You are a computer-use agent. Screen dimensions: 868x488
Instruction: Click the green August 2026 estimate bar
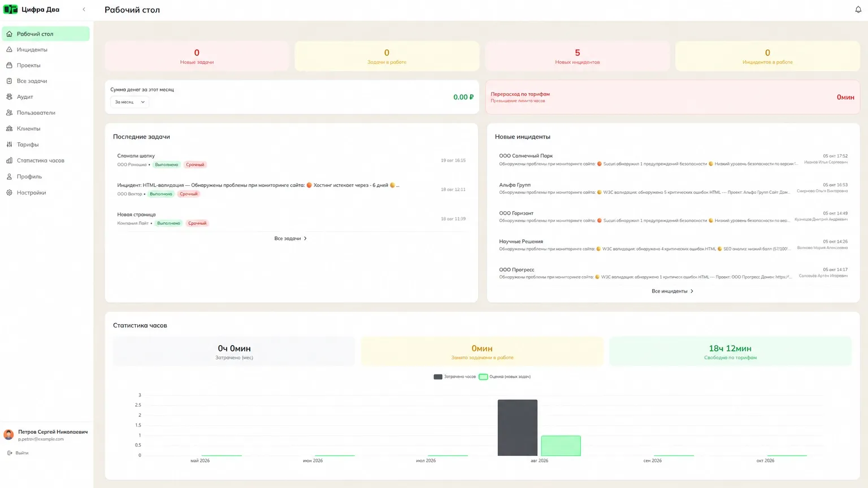(561, 446)
